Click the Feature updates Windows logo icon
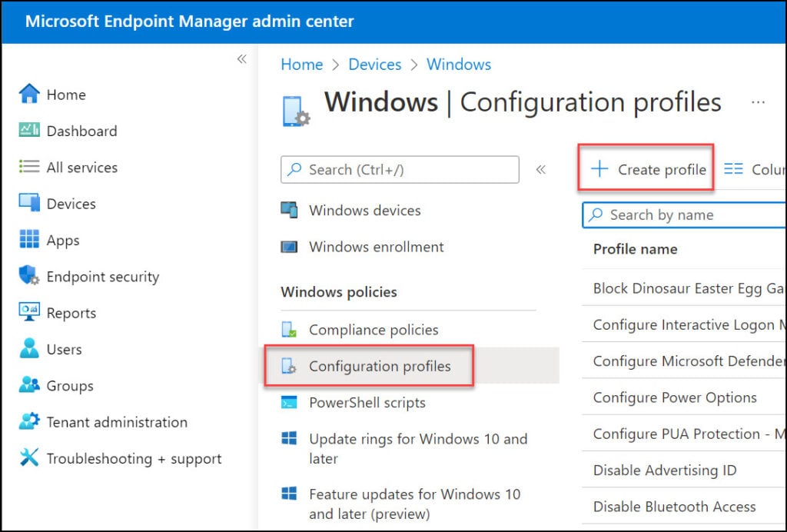 [x=289, y=494]
